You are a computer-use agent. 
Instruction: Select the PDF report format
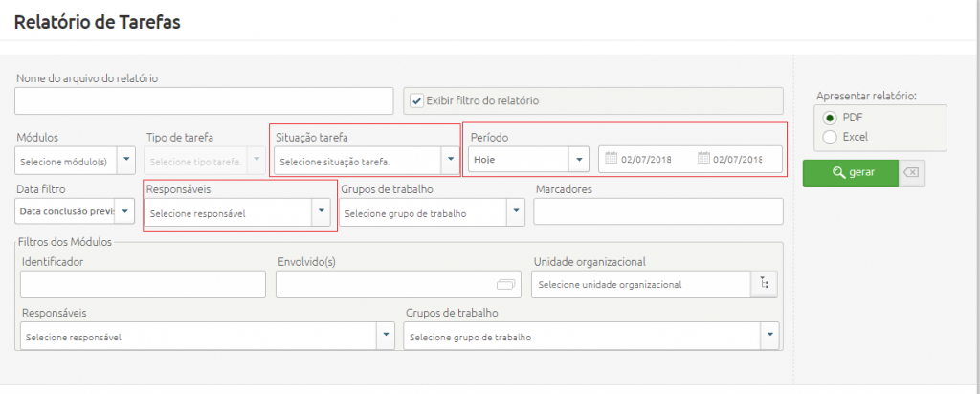click(x=829, y=117)
